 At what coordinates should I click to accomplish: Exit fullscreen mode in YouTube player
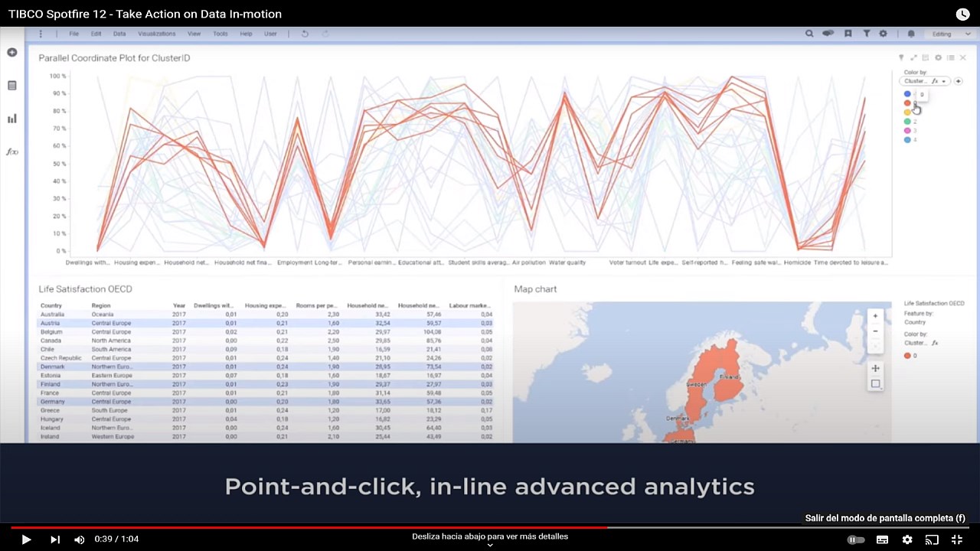[x=956, y=540]
